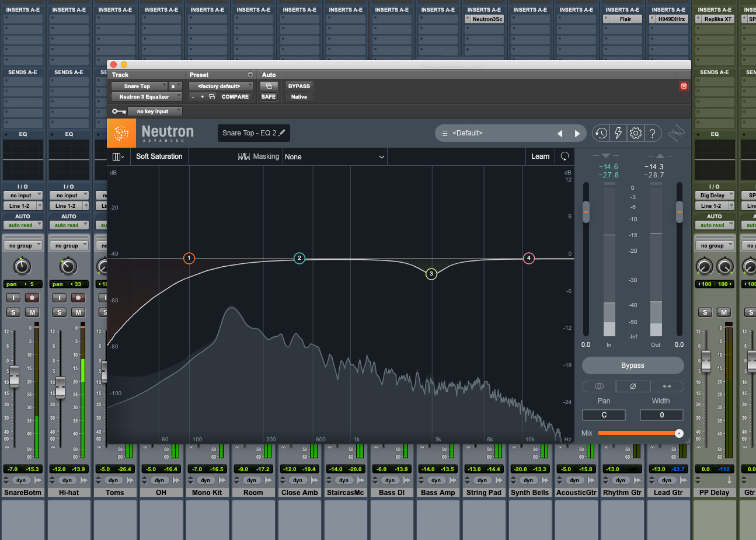Open Neutron help via the question mark icon

point(653,133)
